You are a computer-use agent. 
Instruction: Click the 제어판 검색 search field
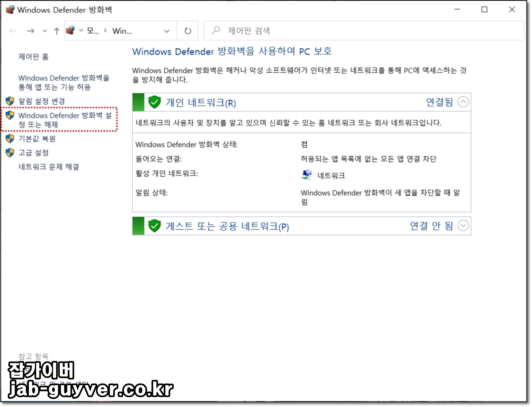[x=364, y=30]
